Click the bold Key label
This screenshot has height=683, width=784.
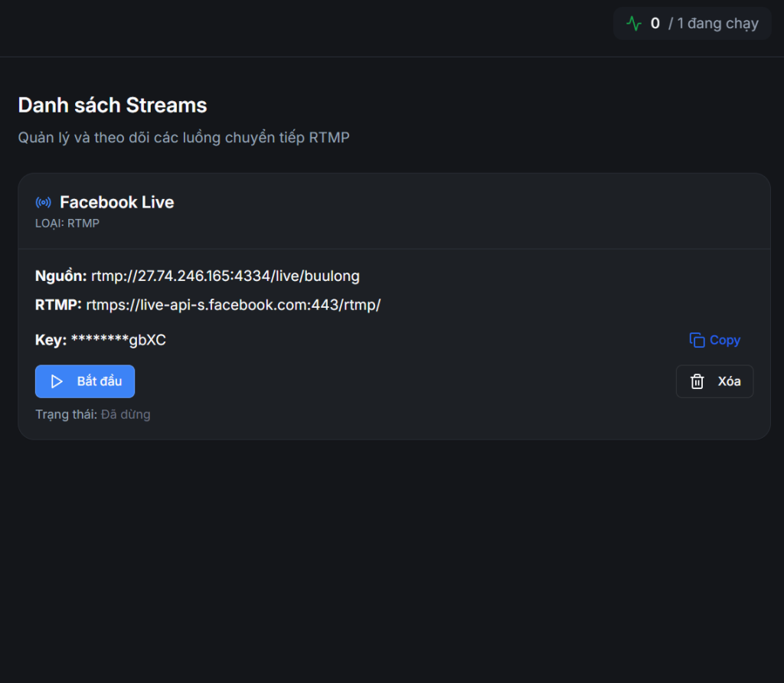(51, 340)
